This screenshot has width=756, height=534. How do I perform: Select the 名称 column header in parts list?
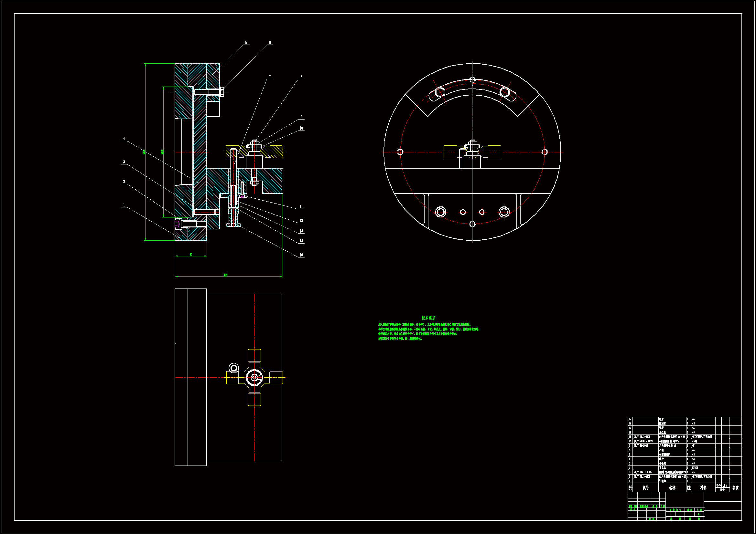[672, 487]
